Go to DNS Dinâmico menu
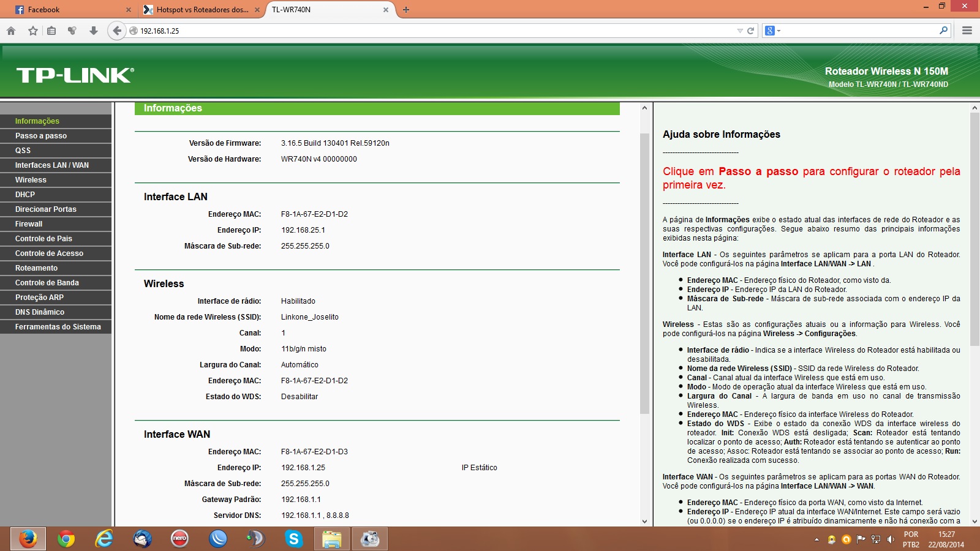Screen dimensions: 980x551 56,312
